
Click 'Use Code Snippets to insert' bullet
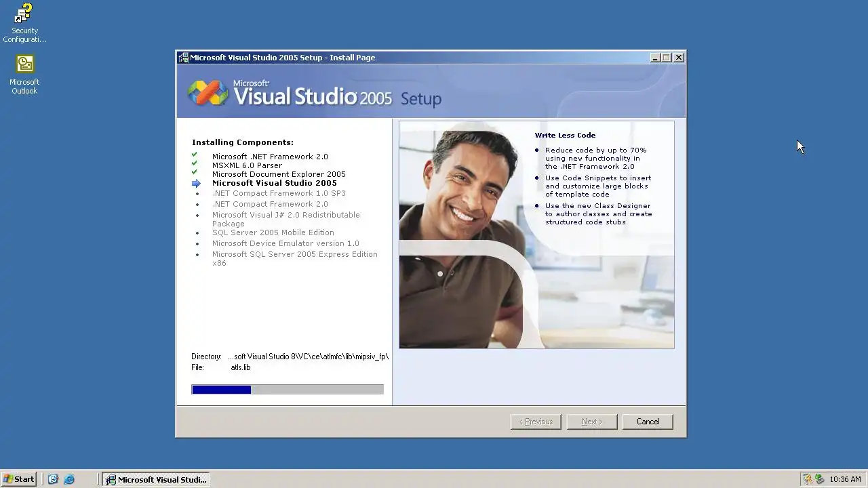[x=597, y=186]
